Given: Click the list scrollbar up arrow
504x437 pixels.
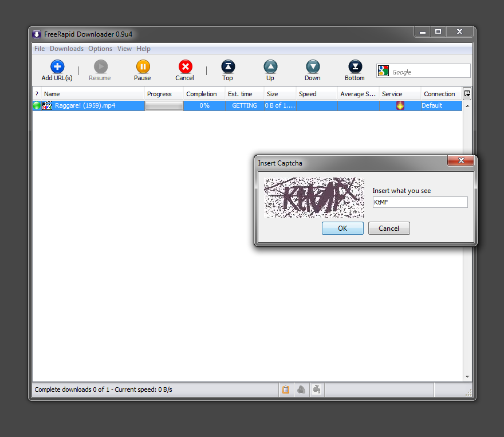Looking at the screenshot, I should click(467, 106).
